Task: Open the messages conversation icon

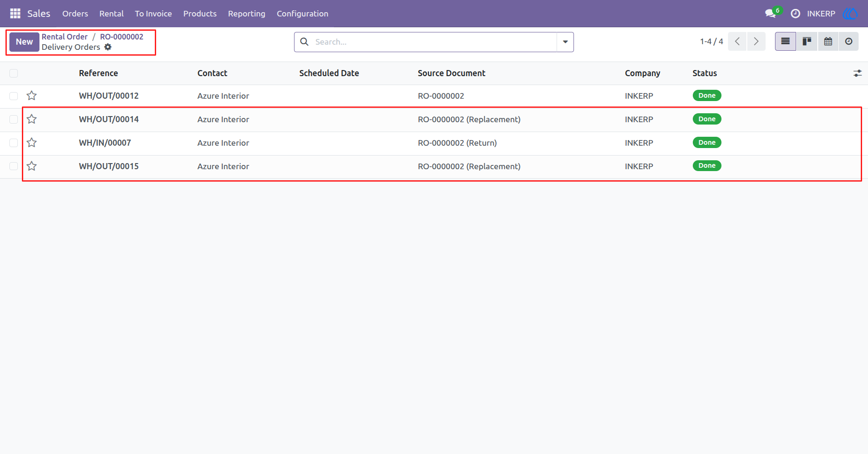Action: click(x=770, y=14)
